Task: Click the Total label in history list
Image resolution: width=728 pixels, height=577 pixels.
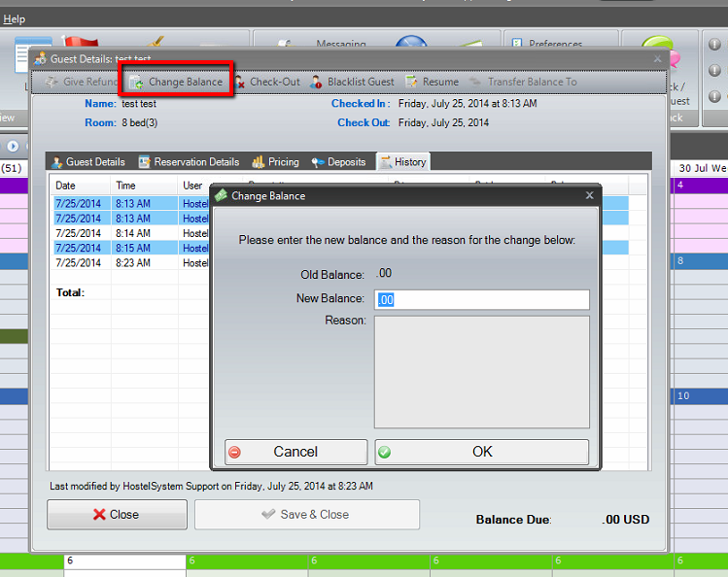Action: (70, 292)
